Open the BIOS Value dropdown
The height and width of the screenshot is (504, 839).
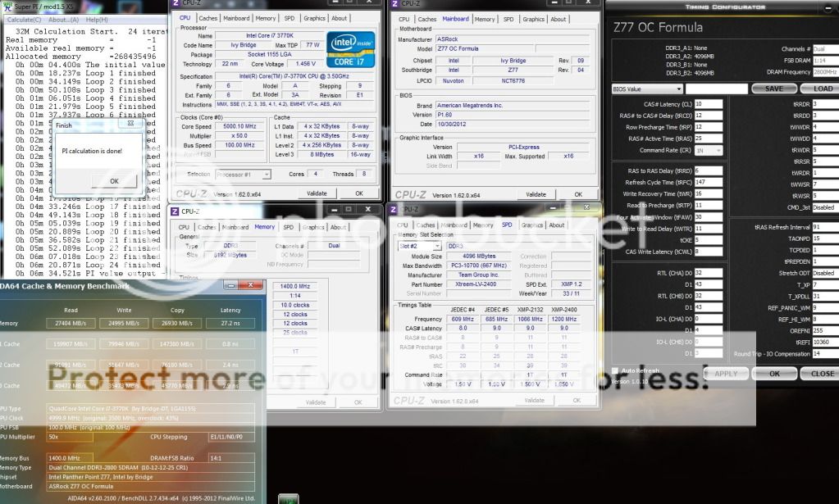pos(647,89)
